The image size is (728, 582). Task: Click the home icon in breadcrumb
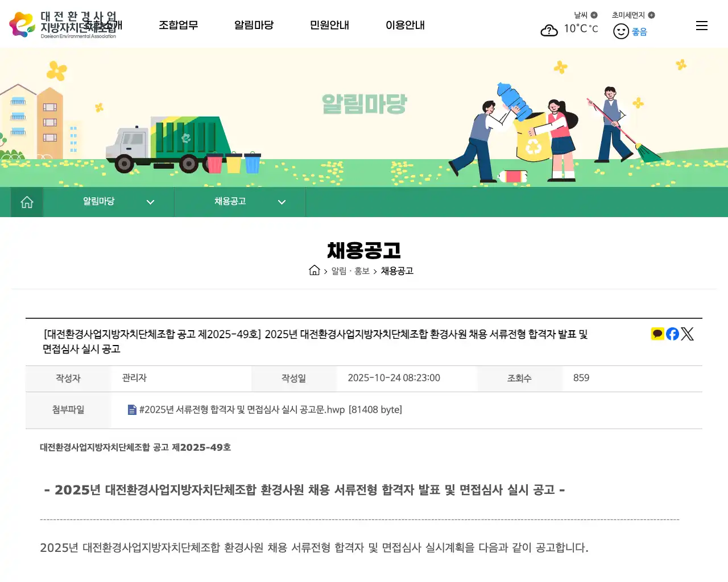315,271
